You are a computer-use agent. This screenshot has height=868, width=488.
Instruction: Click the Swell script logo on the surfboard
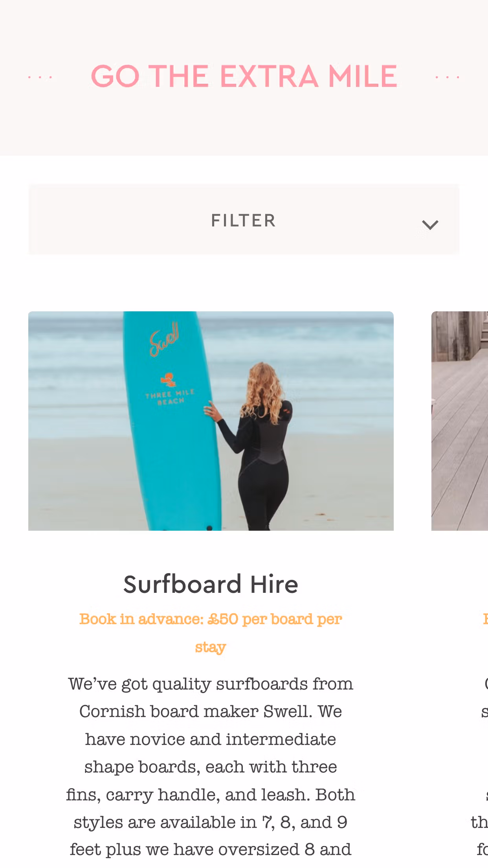click(x=164, y=339)
